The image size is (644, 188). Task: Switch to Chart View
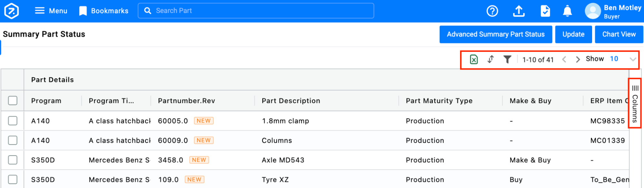point(619,34)
